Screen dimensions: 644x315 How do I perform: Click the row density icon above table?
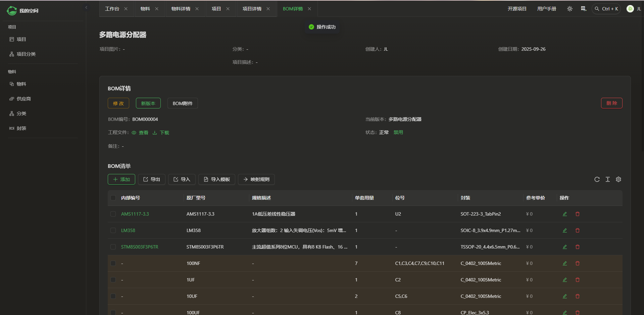(607, 179)
